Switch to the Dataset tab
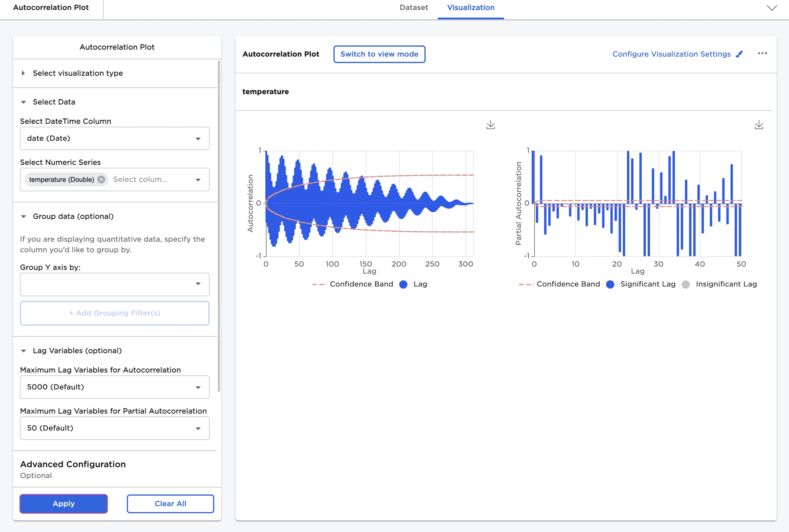The height and width of the screenshot is (532, 789). click(414, 8)
